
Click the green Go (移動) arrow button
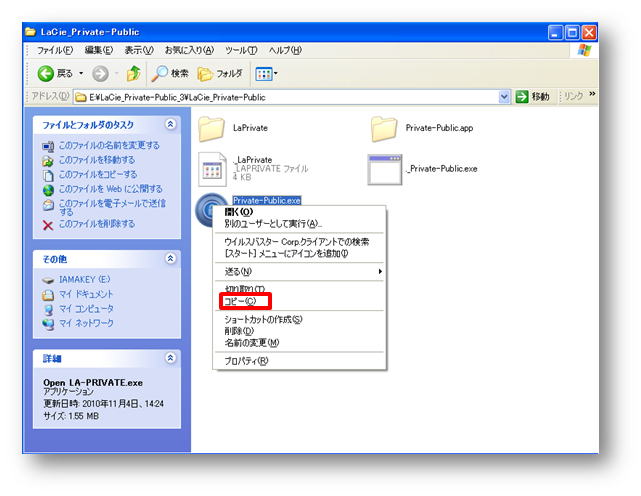pyautogui.click(x=522, y=97)
